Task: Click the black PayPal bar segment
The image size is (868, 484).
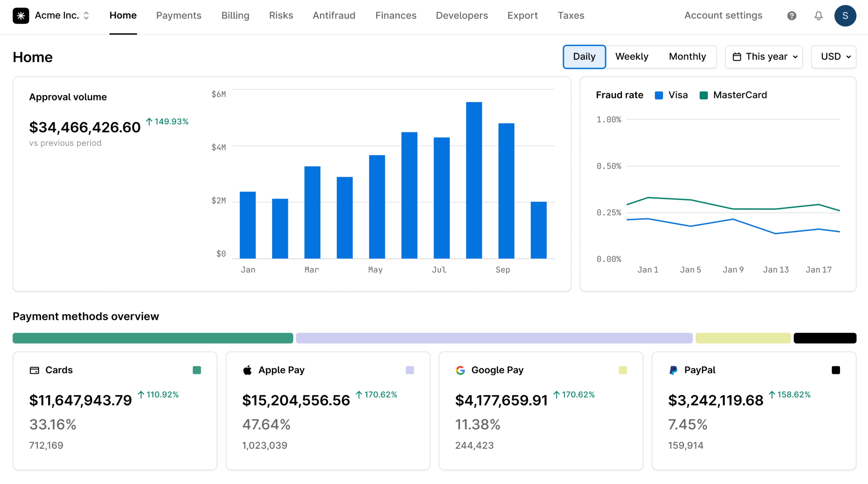Action: pyautogui.click(x=825, y=338)
